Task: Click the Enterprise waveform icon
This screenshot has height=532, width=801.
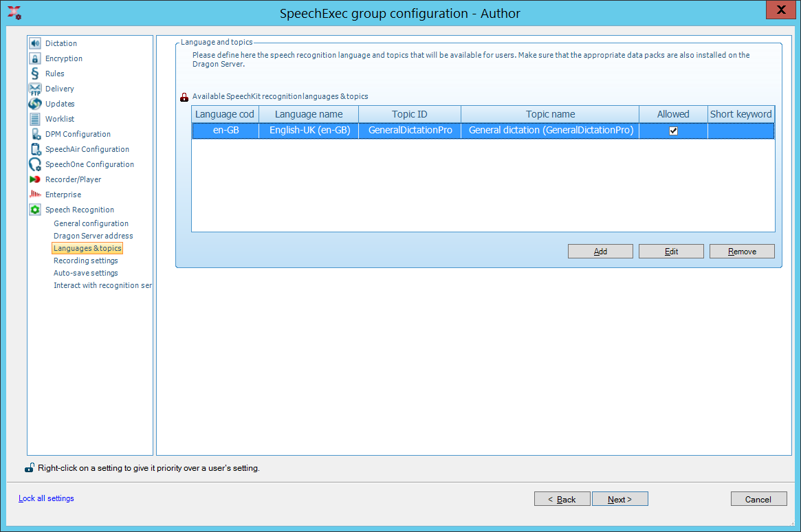Action: click(35, 194)
